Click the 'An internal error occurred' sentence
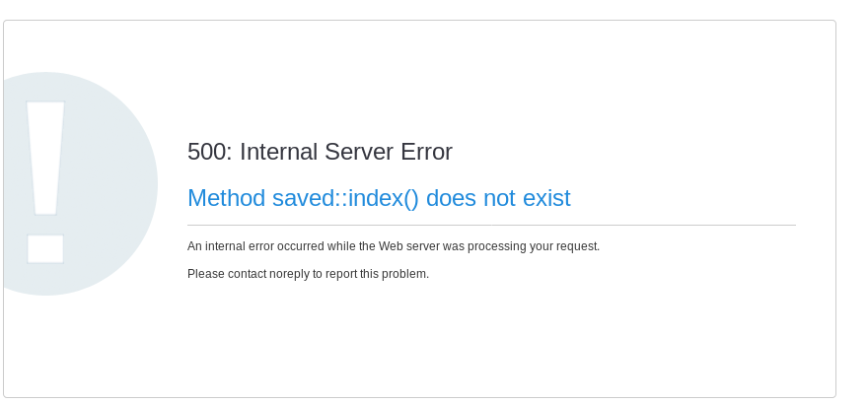Viewport: 868px width, 404px height. [393, 246]
